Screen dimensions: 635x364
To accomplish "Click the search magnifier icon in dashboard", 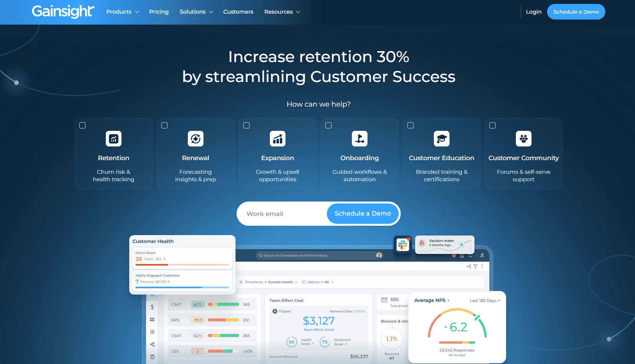I will click(260, 255).
